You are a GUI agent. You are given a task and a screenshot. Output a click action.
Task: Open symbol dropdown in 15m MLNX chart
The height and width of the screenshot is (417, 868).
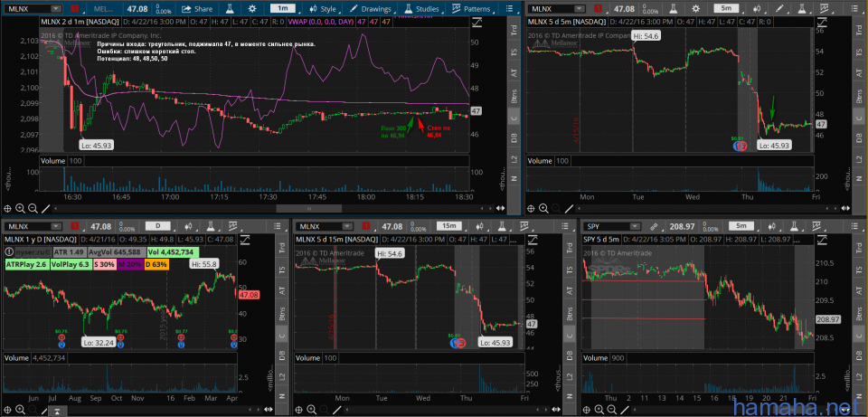tap(347, 226)
